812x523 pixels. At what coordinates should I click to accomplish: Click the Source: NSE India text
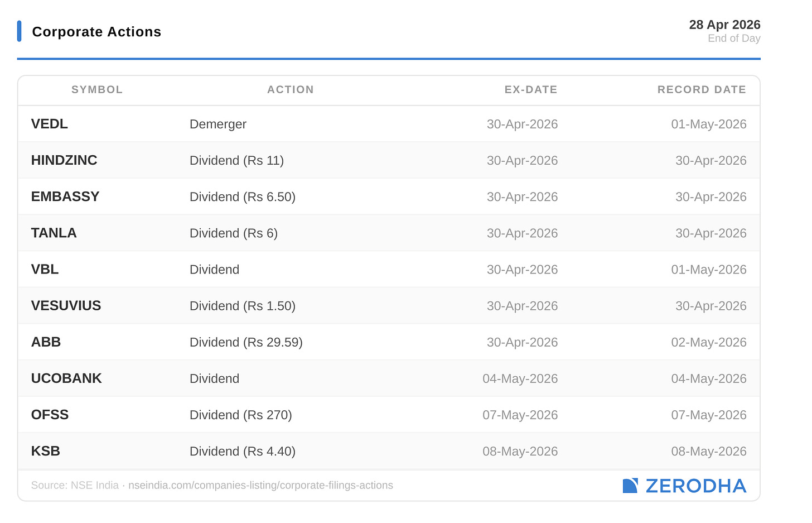(x=75, y=485)
